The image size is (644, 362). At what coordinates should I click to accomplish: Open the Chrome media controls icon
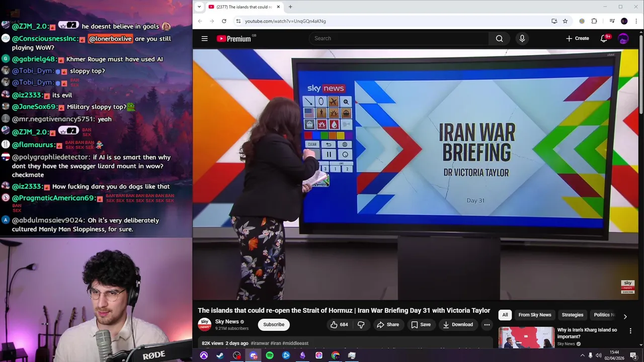click(612, 21)
